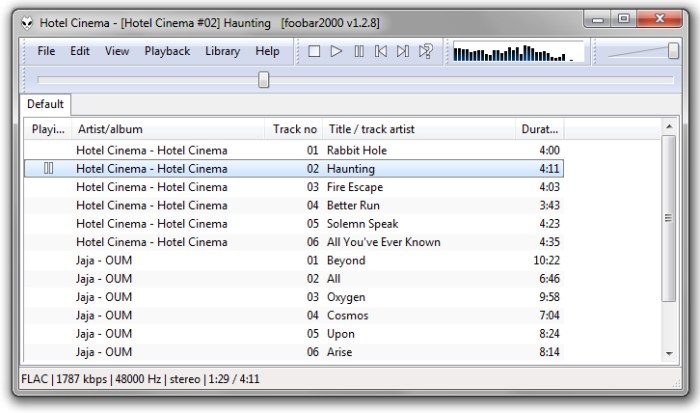Select the track Haunting
Image resolution: width=700 pixels, height=413 pixels.
[294, 168]
